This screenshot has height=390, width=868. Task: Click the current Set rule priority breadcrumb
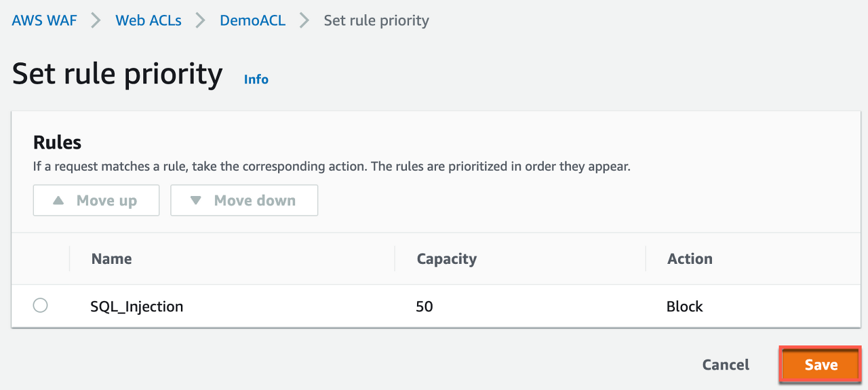click(x=376, y=20)
